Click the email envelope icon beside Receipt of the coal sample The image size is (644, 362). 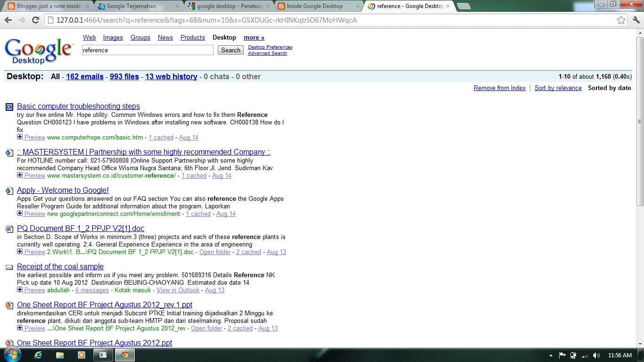pos(9,267)
